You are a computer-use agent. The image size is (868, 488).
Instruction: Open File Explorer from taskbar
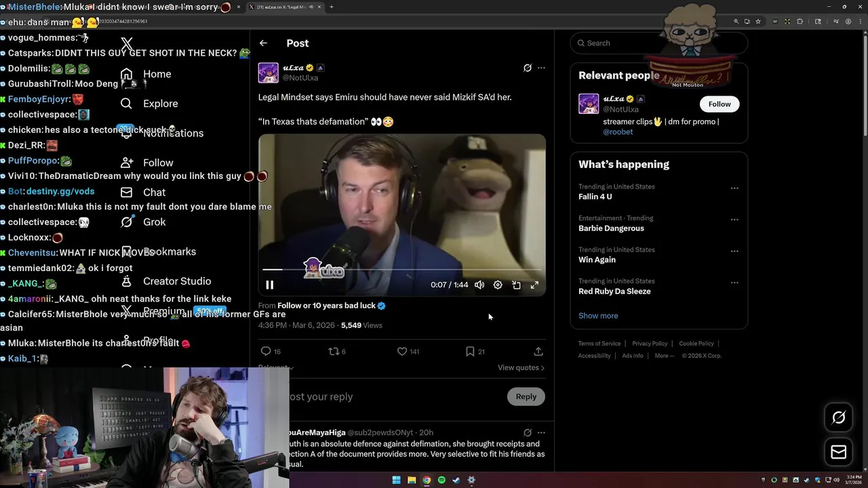tap(412, 480)
